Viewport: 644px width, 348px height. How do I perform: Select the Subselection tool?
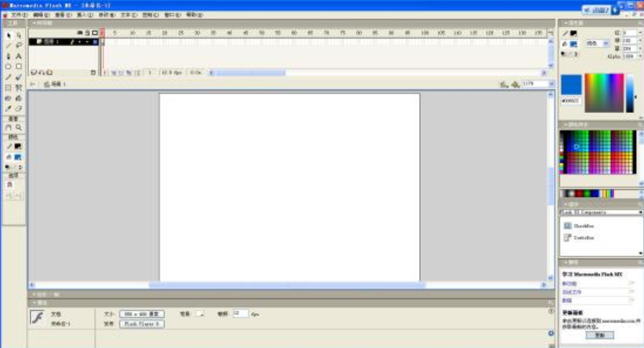click(19, 36)
